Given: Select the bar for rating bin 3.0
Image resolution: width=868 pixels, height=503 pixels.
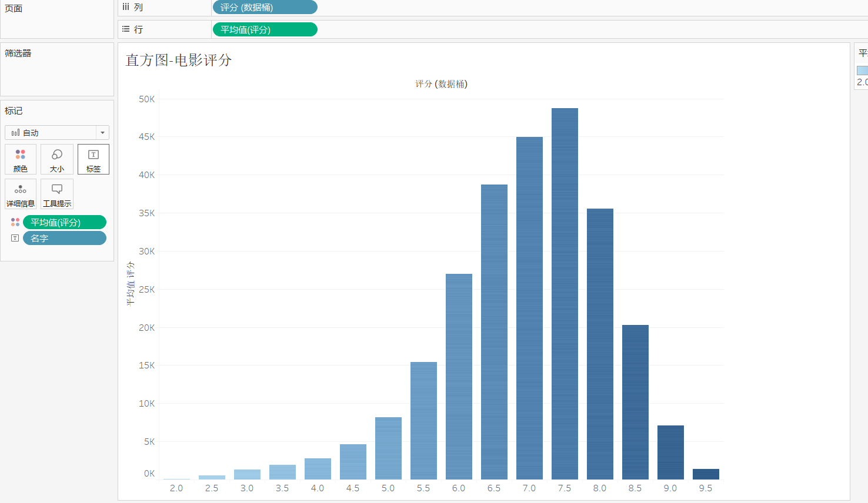Looking at the screenshot, I should tap(247, 474).
